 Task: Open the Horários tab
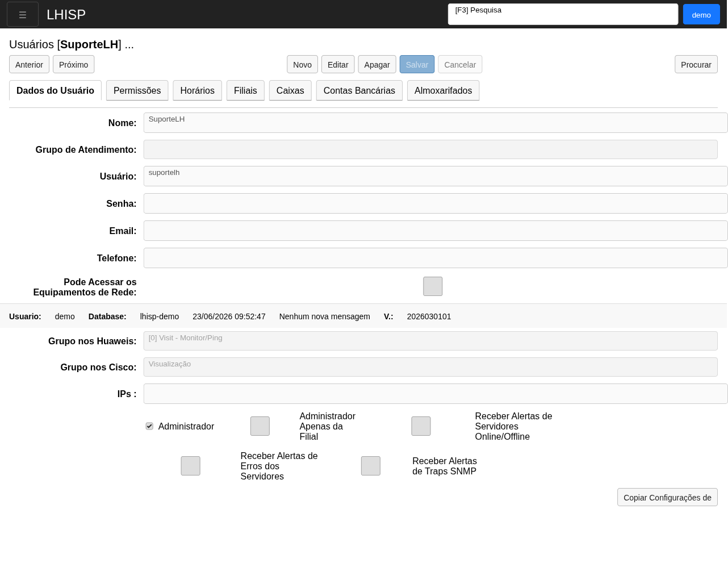(x=197, y=90)
